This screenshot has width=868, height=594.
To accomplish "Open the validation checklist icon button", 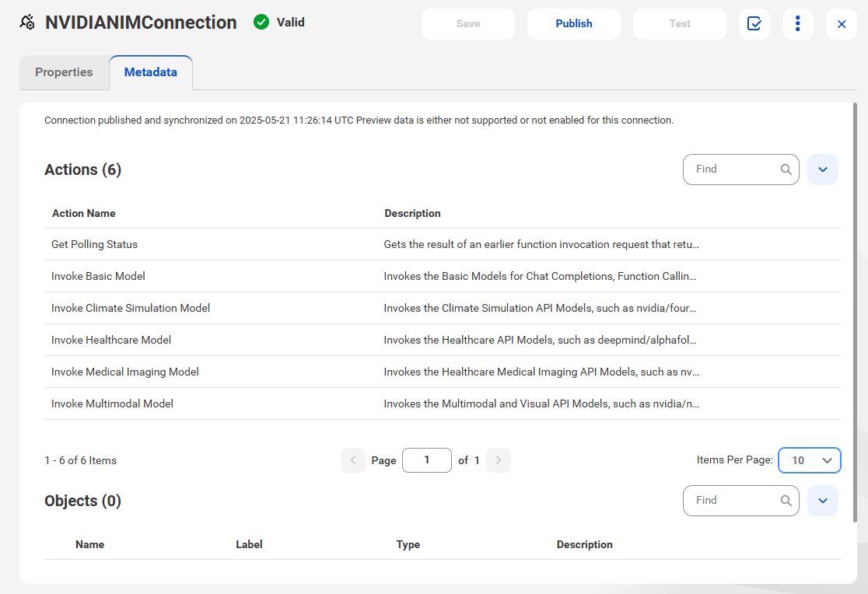I will pyautogui.click(x=754, y=24).
